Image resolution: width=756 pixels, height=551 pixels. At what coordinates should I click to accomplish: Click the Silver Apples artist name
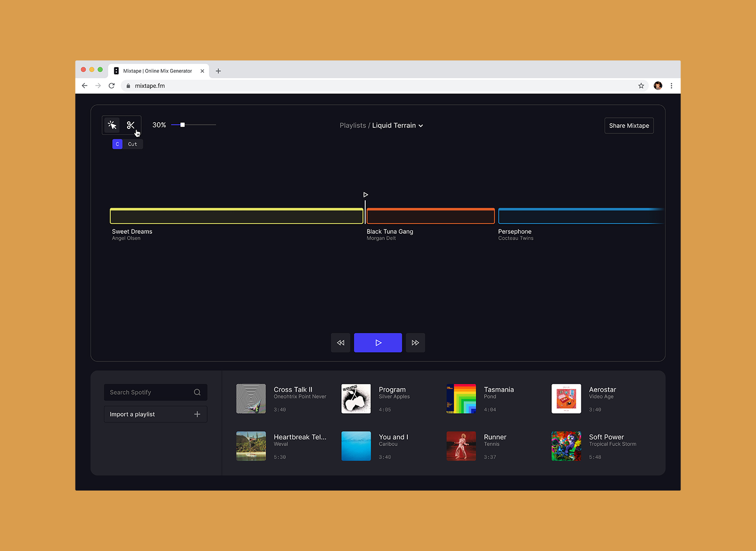pos(394,397)
